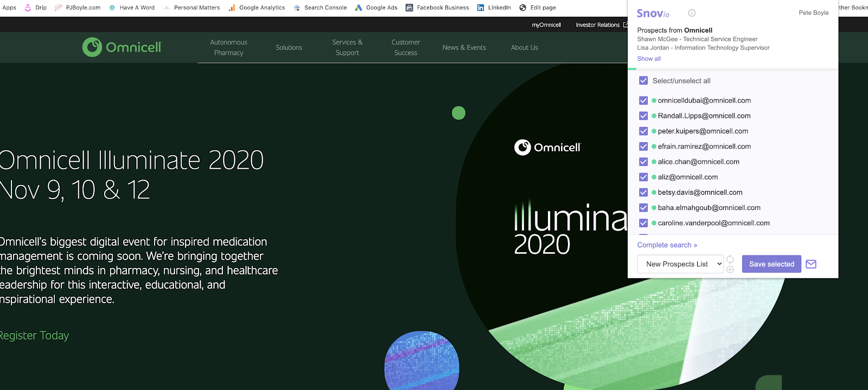
Task: Click the betsy.davis@omnicell.com email text
Action: 700,192
